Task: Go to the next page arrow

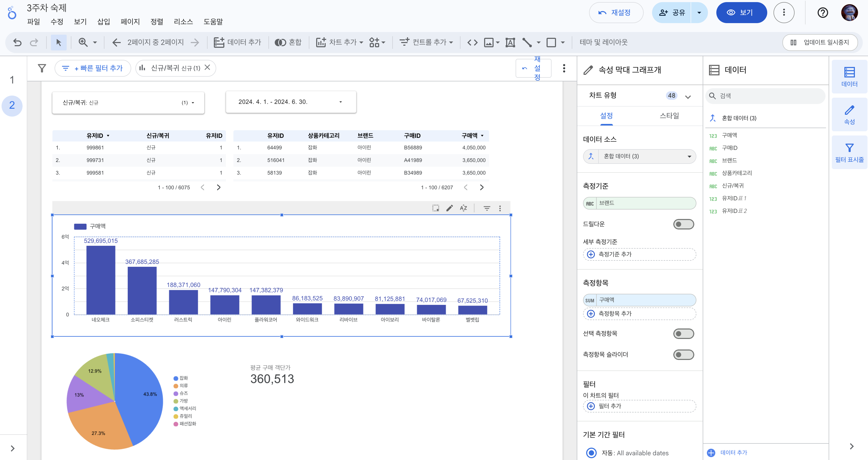Action: [x=195, y=42]
